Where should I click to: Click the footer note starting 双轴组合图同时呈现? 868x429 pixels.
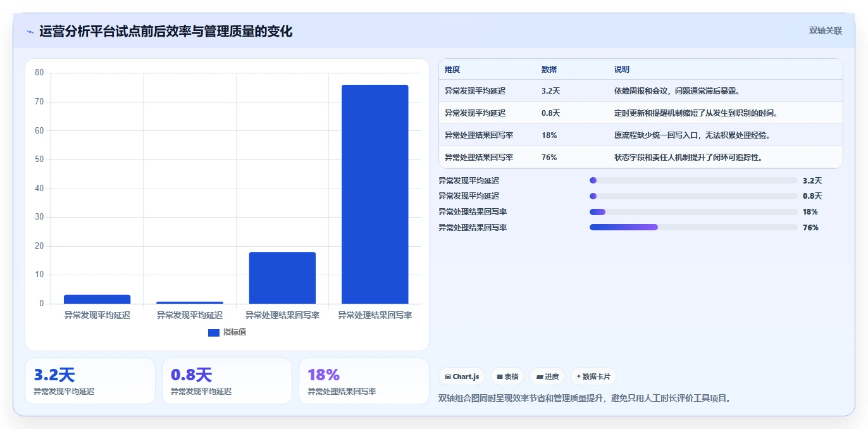585,399
